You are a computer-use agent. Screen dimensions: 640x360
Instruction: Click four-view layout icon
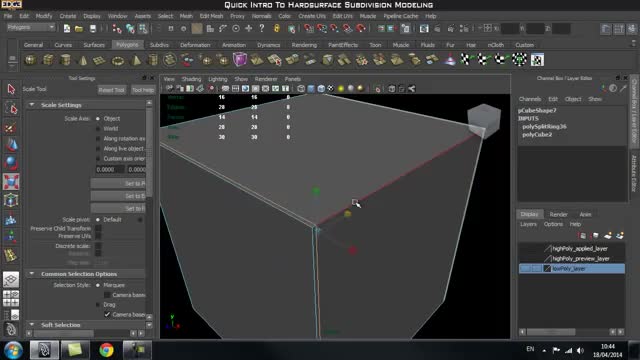coord(11,298)
